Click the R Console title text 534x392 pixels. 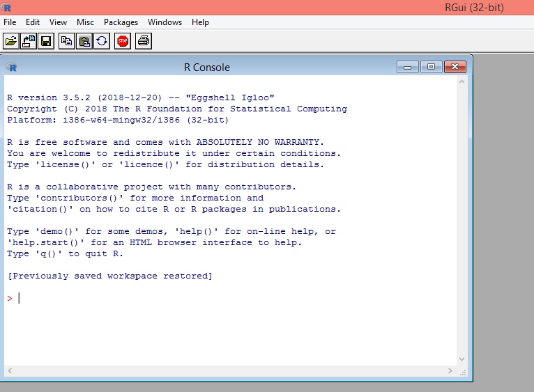207,68
